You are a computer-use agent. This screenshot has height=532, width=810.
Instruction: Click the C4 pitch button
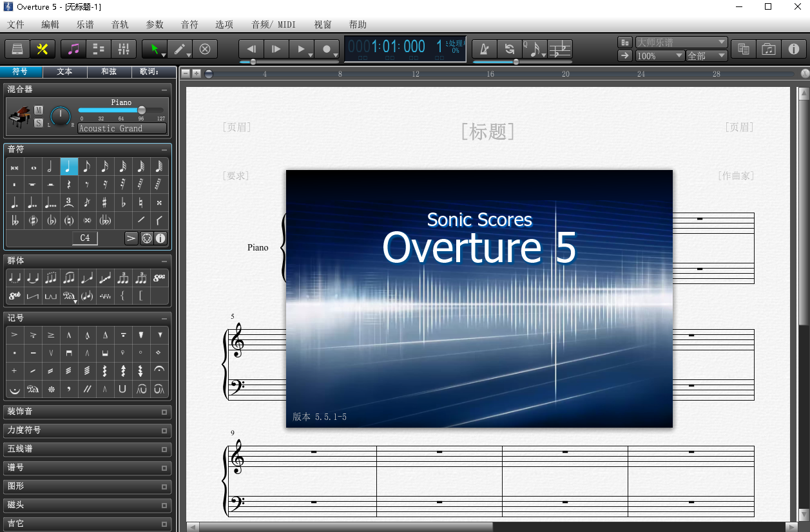coord(85,238)
